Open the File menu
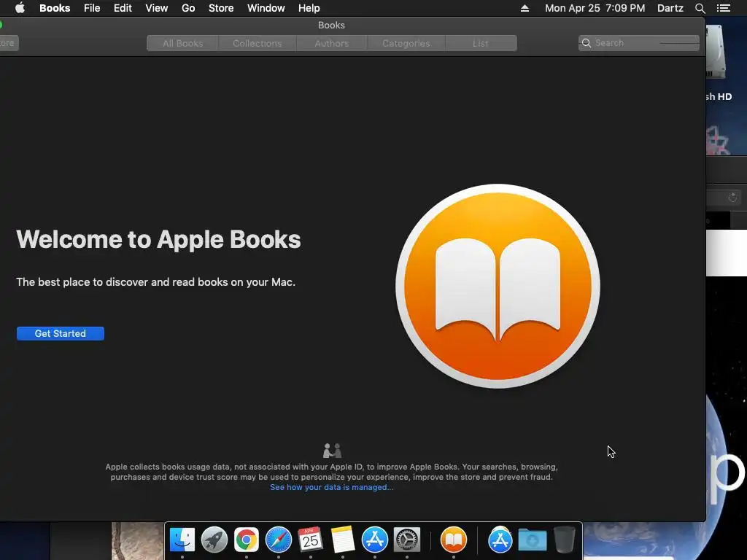Screen dimensions: 747x560 click(92, 8)
